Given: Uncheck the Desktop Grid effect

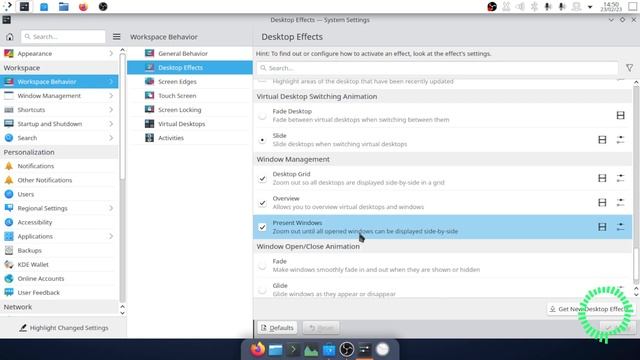Looking at the screenshot, I should coord(262,179).
